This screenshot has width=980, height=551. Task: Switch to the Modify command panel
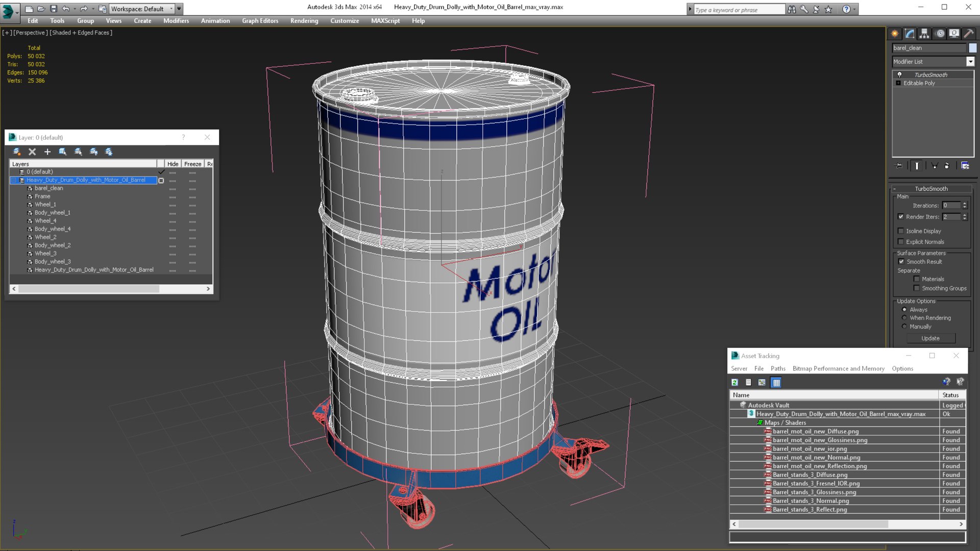point(910,34)
